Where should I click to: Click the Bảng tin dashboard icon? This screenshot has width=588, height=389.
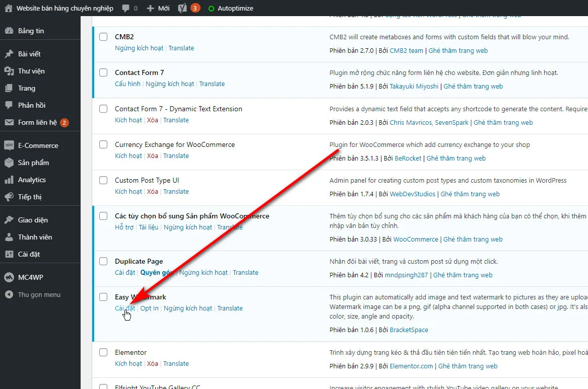coord(9,31)
